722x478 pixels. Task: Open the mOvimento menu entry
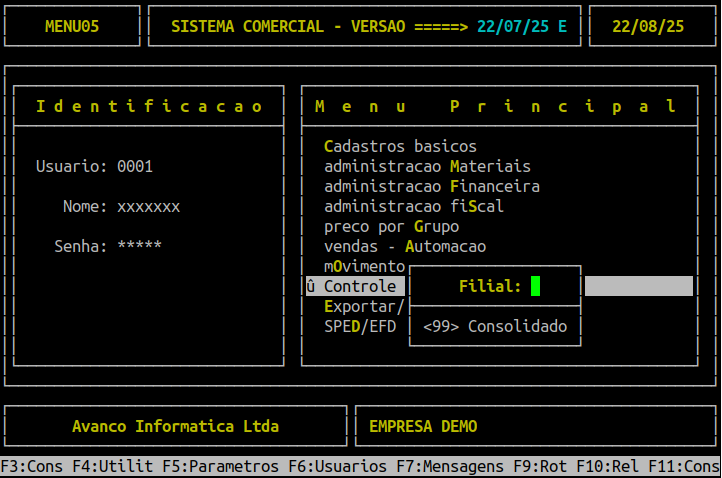tap(364, 267)
